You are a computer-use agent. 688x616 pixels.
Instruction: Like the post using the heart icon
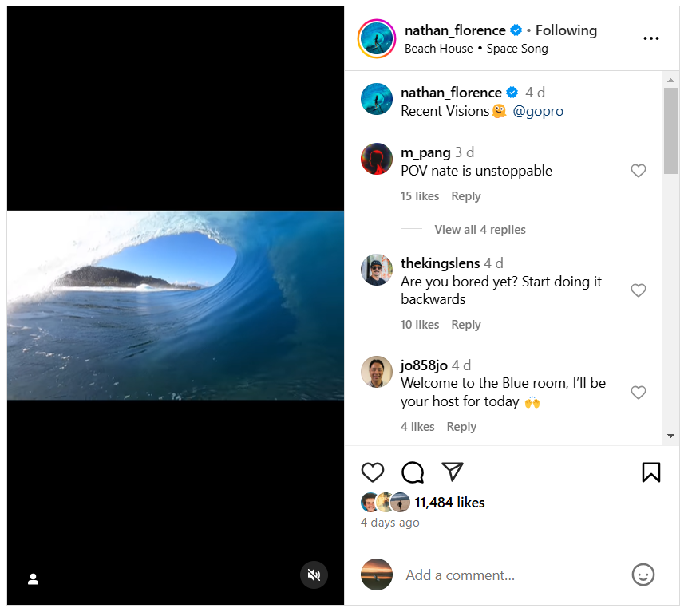point(372,472)
